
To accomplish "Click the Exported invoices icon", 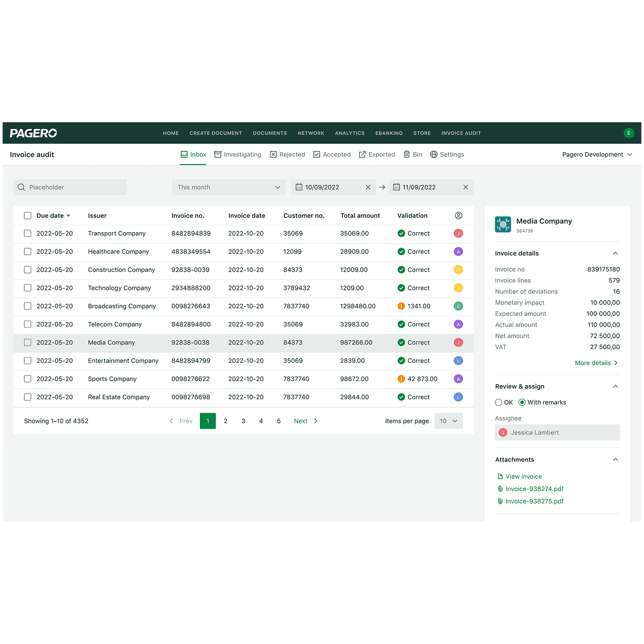I will (363, 154).
